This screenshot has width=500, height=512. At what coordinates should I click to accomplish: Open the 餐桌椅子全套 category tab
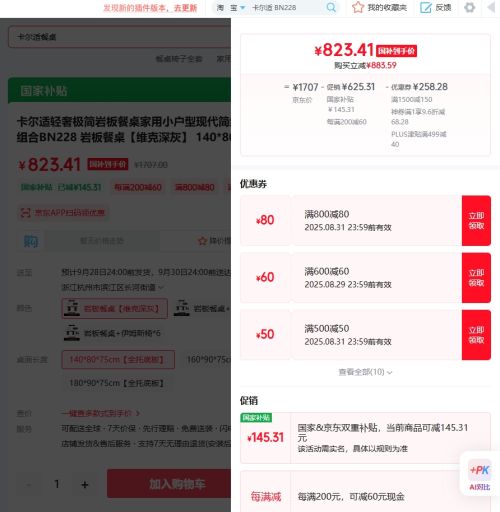(x=179, y=59)
